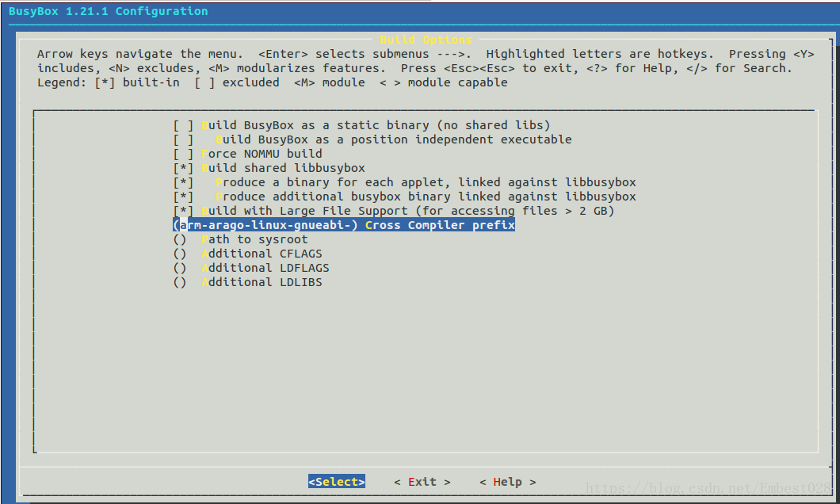Toggle binary for each applet checkbox
This screenshot has width=840, height=504.
pos(183,182)
